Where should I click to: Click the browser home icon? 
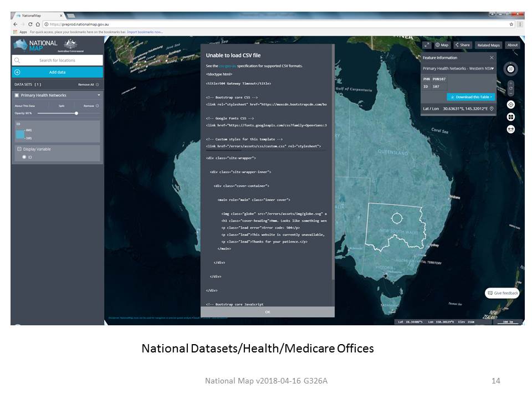38,24
